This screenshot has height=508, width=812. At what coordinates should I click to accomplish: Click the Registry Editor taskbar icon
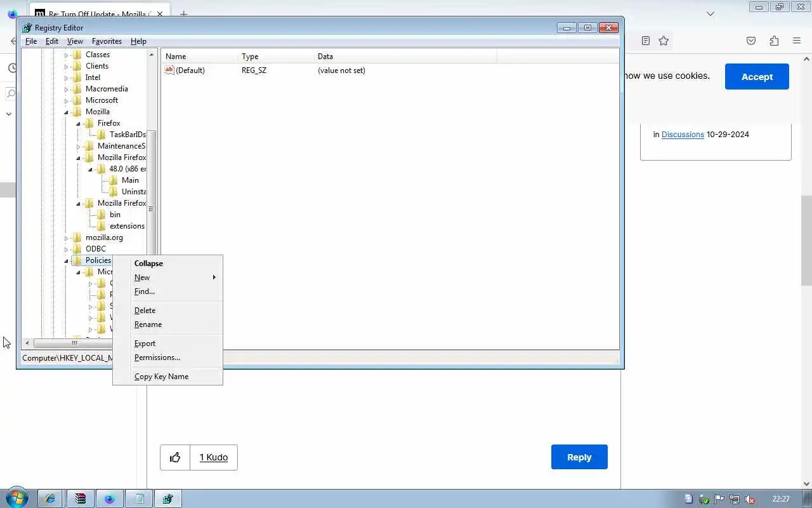[167, 499]
